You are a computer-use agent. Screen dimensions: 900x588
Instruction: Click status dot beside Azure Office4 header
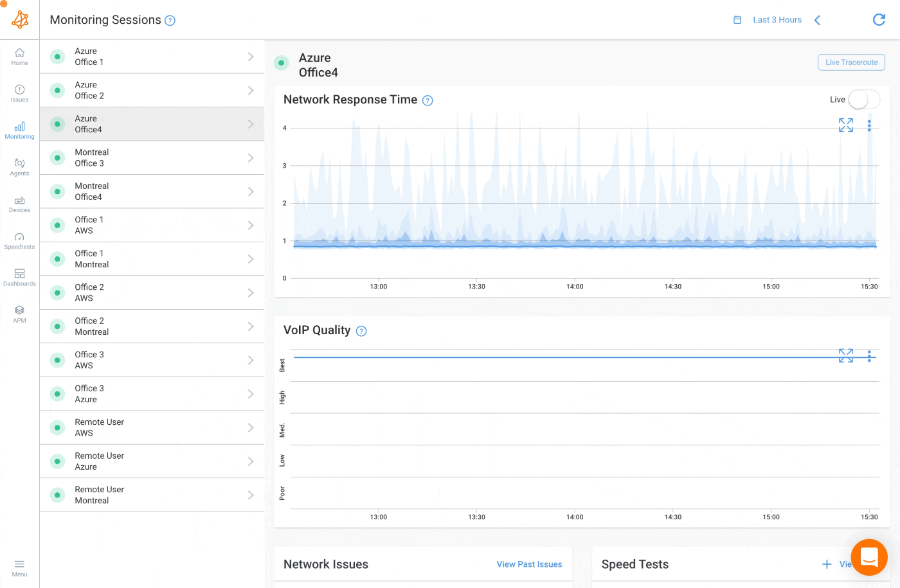click(x=282, y=63)
